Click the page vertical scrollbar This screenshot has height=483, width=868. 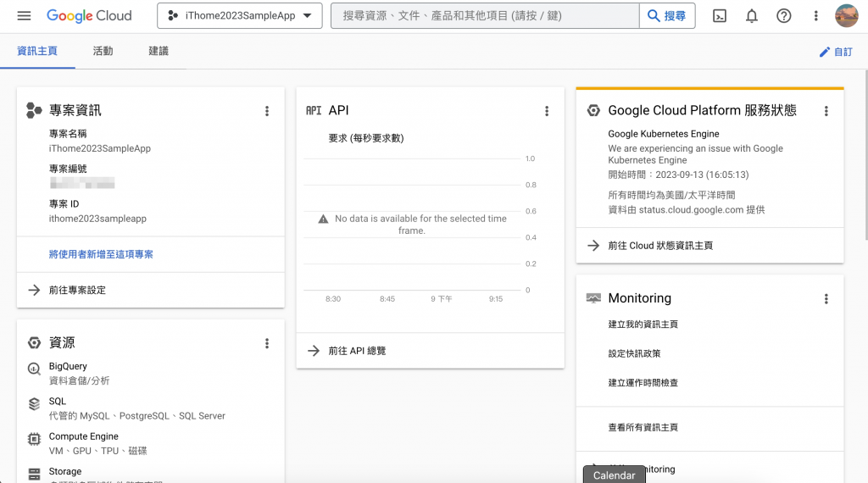[865, 155]
